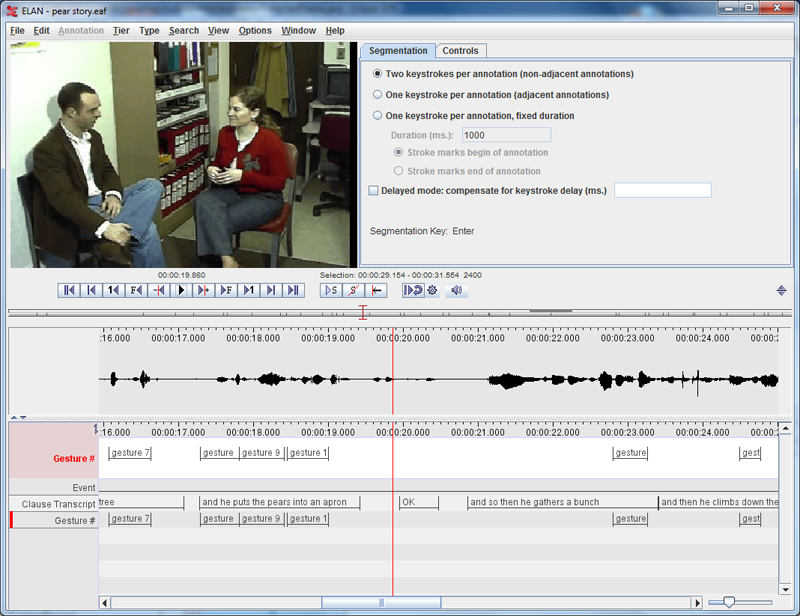Viewport: 800px width, 616px height.
Task: Open the Search menu
Action: (x=184, y=31)
